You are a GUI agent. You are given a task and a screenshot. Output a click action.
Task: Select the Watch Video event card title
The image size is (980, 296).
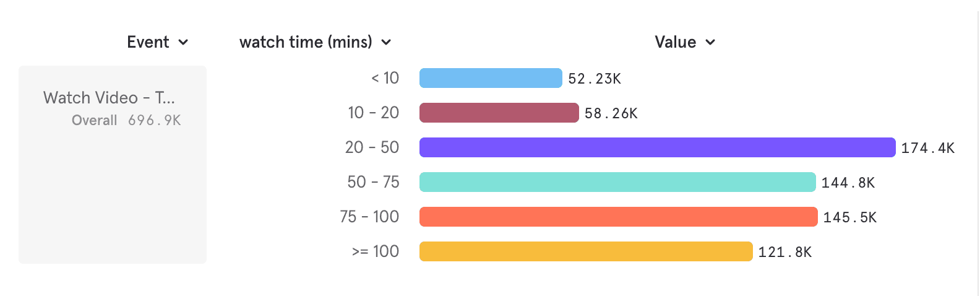tap(109, 98)
